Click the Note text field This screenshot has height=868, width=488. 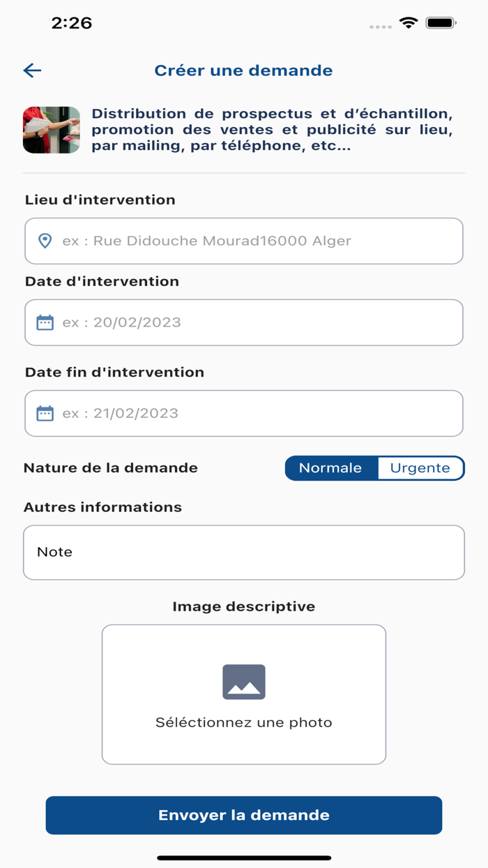[x=244, y=552]
